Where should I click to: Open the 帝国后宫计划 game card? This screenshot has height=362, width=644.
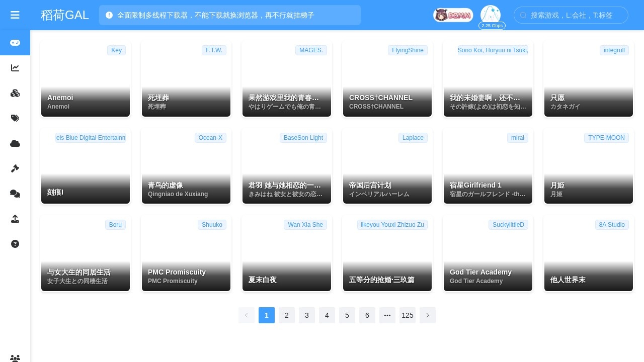pyautogui.click(x=387, y=166)
